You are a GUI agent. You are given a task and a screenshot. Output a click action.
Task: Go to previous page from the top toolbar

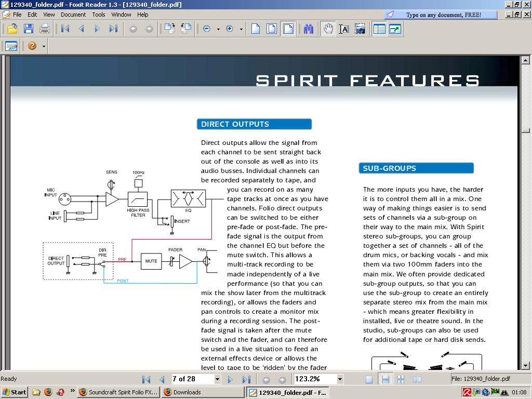coord(82,29)
